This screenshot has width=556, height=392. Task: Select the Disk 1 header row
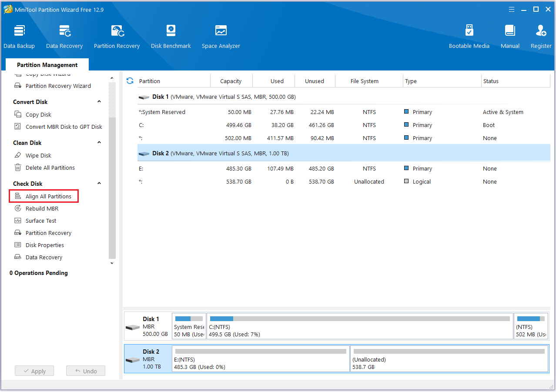(344, 97)
